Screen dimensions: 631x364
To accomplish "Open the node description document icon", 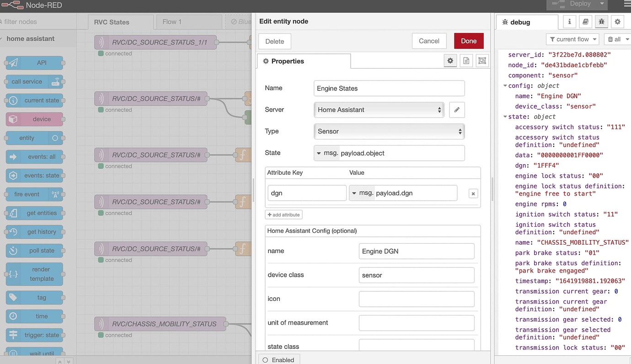I will [x=466, y=61].
